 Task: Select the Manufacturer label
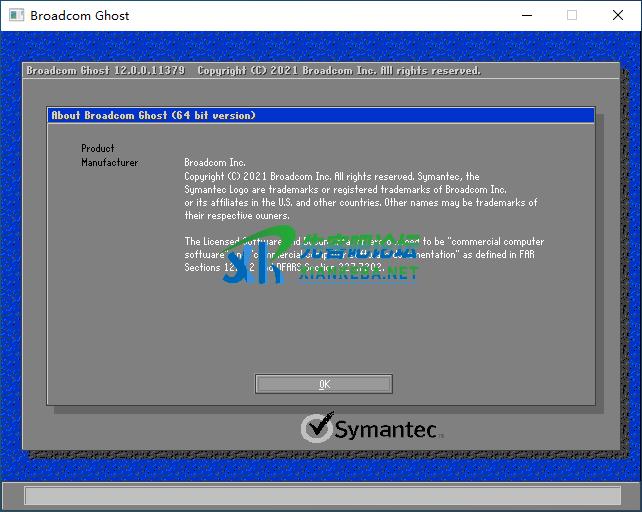click(110, 162)
